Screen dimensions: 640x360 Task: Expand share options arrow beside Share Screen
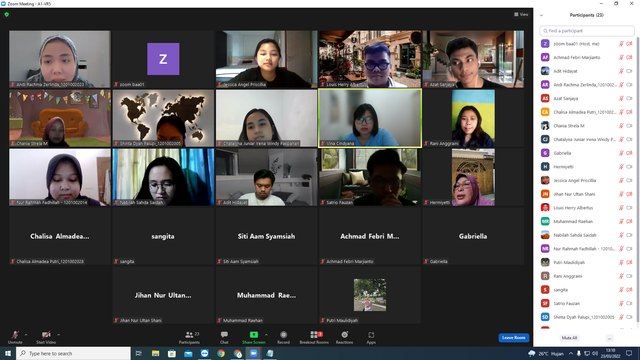coord(266,335)
